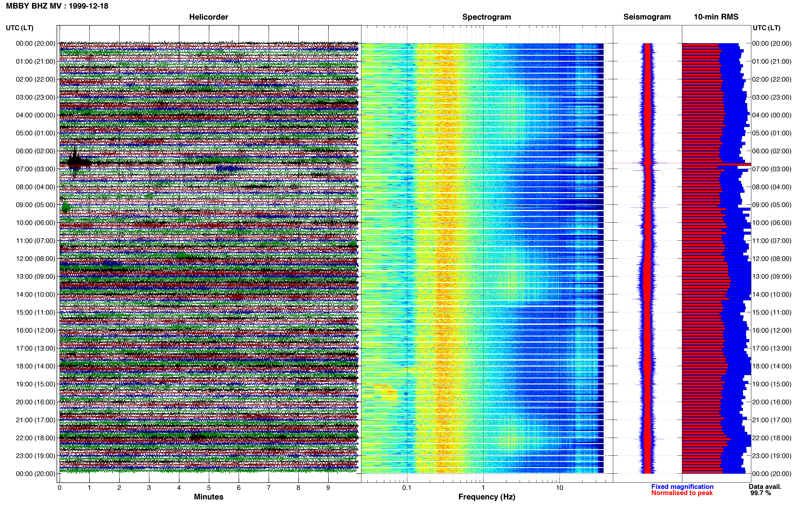The height and width of the screenshot is (508, 812).
Task: Click the 'MBBY BHZ MV : 1999-12-18' title
Action: coord(57,6)
